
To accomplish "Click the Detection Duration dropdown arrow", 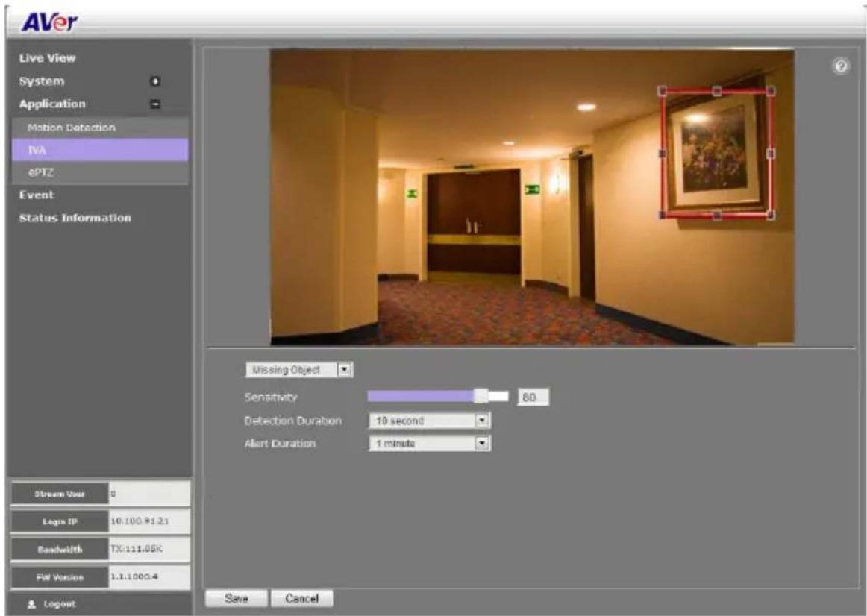I will pyautogui.click(x=483, y=421).
